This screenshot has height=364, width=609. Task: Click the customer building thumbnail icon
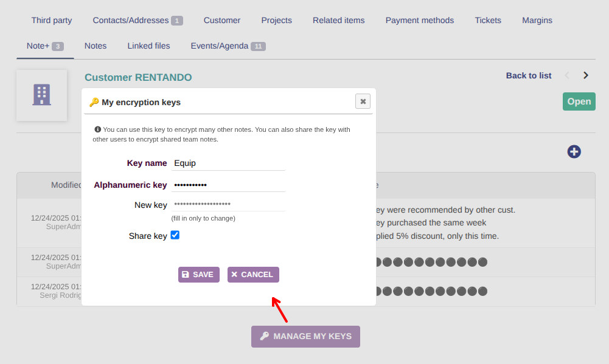coord(42,95)
